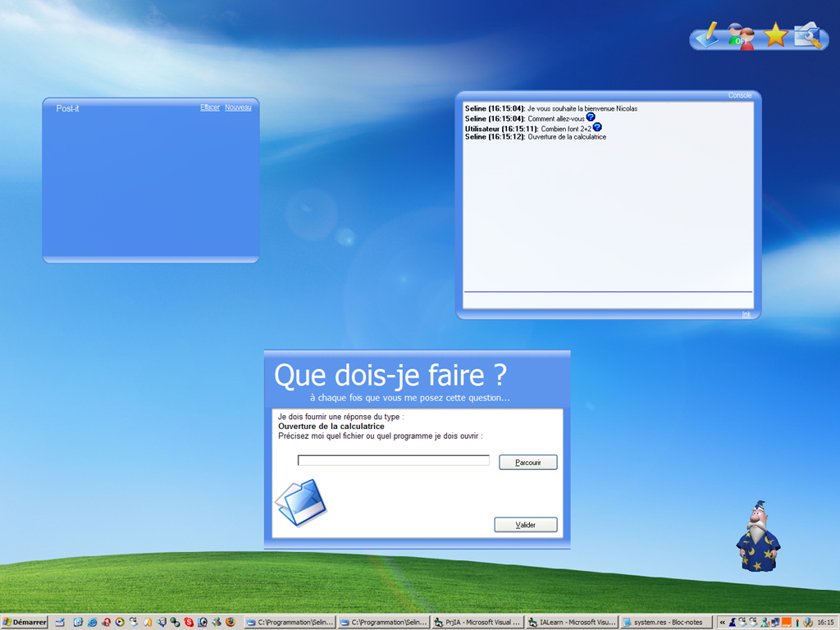Click the Ink link below the console

[746, 314]
